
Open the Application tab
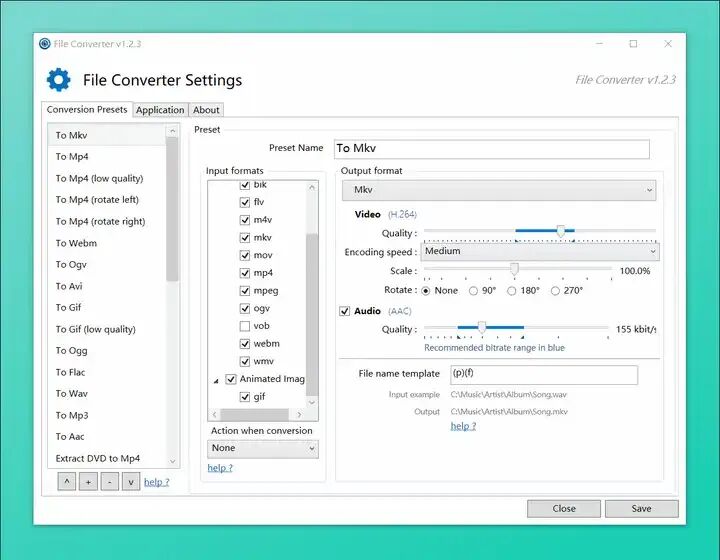click(x=160, y=110)
